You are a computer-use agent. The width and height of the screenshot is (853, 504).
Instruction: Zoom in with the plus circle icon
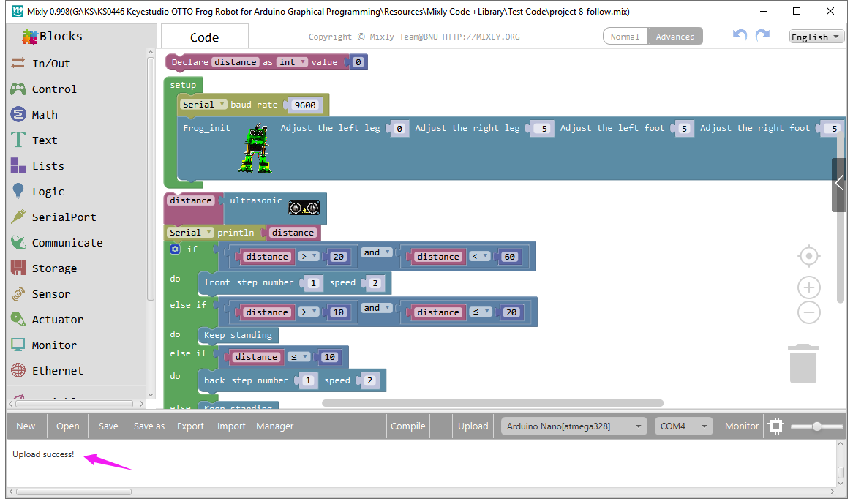point(809,287)
